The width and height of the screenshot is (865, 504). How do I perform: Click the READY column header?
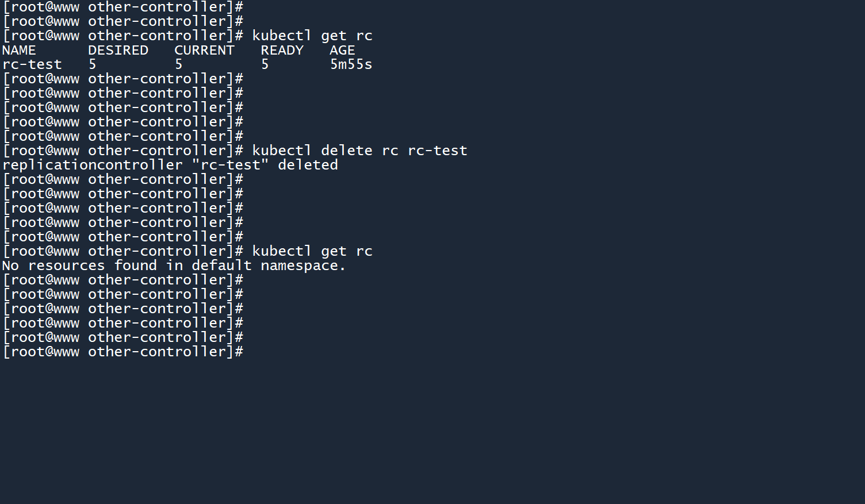tap(282, 51)
